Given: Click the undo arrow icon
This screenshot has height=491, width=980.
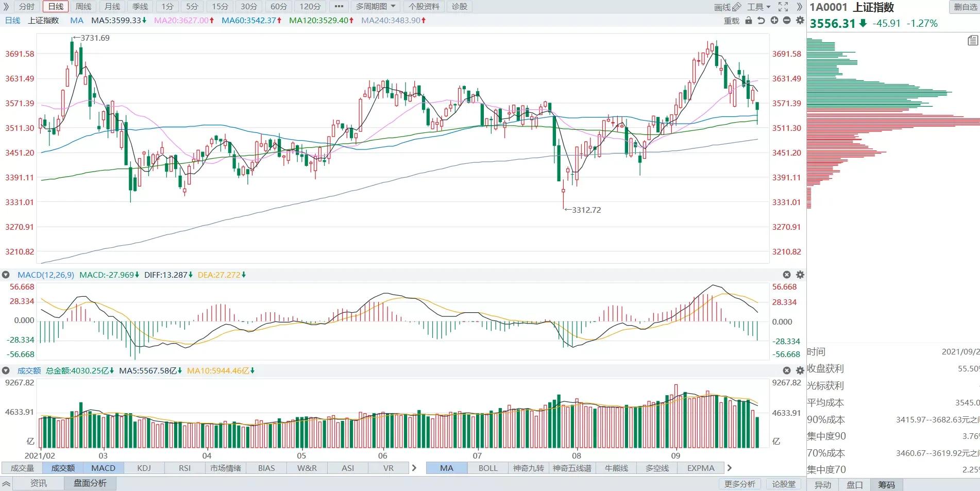Looking at the screenshot, I should (x=761, y=21).
